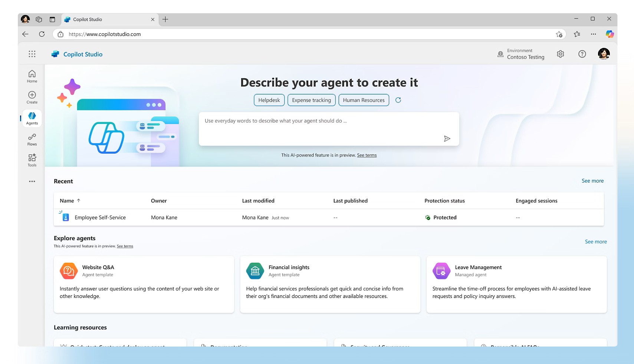Submit the agent description with the send arrow
The width and height of the screenshot is (634, 364).
tap(447, 138)
